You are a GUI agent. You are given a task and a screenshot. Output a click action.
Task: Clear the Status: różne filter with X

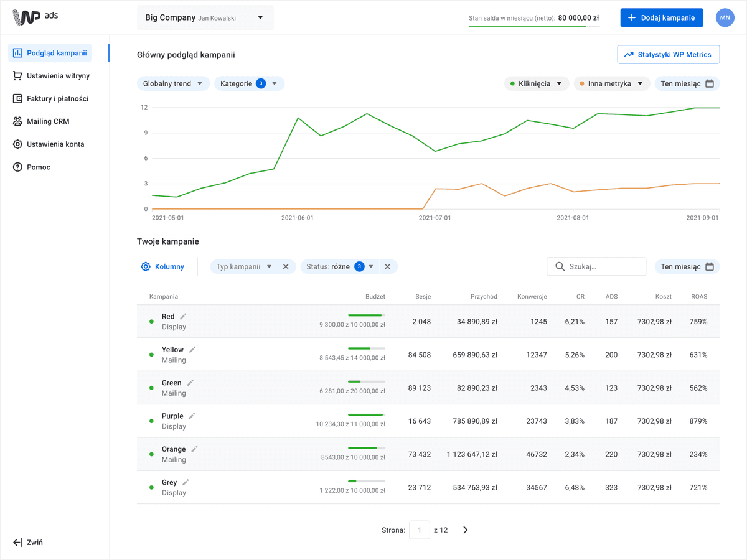coord(387,266)
